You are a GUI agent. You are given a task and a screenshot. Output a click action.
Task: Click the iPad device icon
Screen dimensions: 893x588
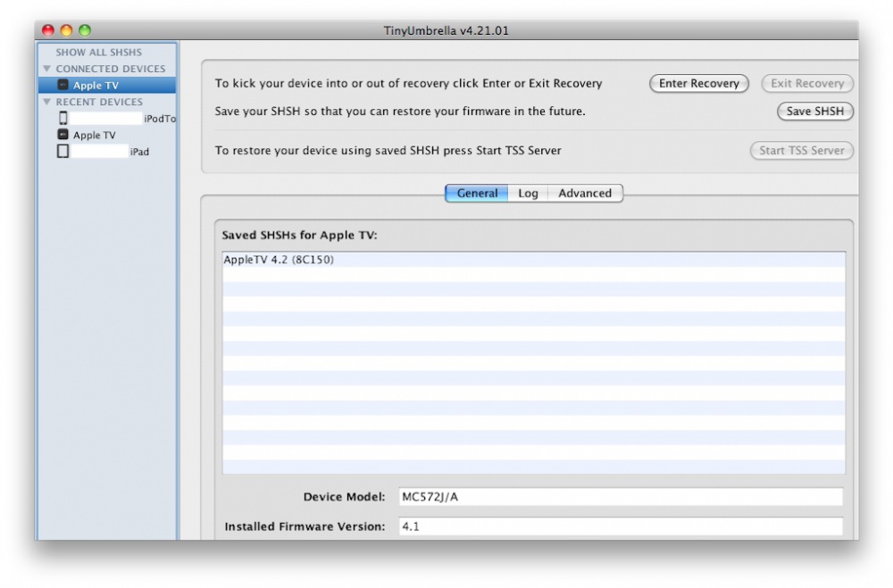click(63, 151)
